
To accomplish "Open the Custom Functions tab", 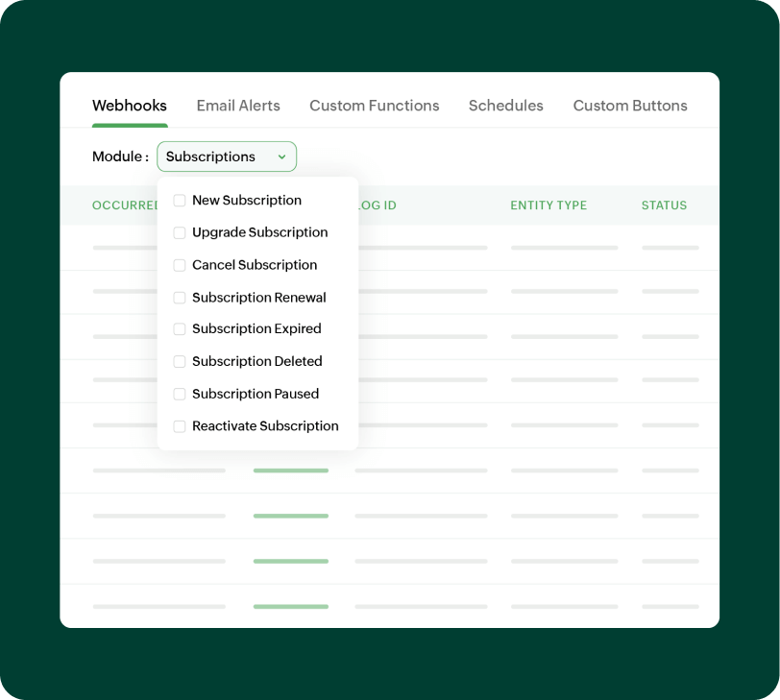I will (374, 106).
